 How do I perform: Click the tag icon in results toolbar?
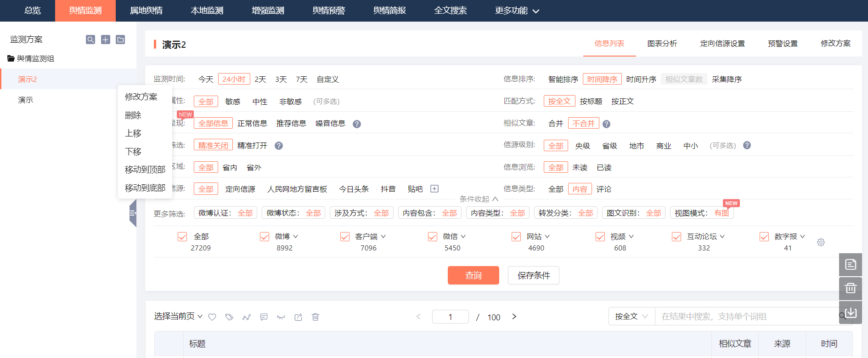coord(229,317)
